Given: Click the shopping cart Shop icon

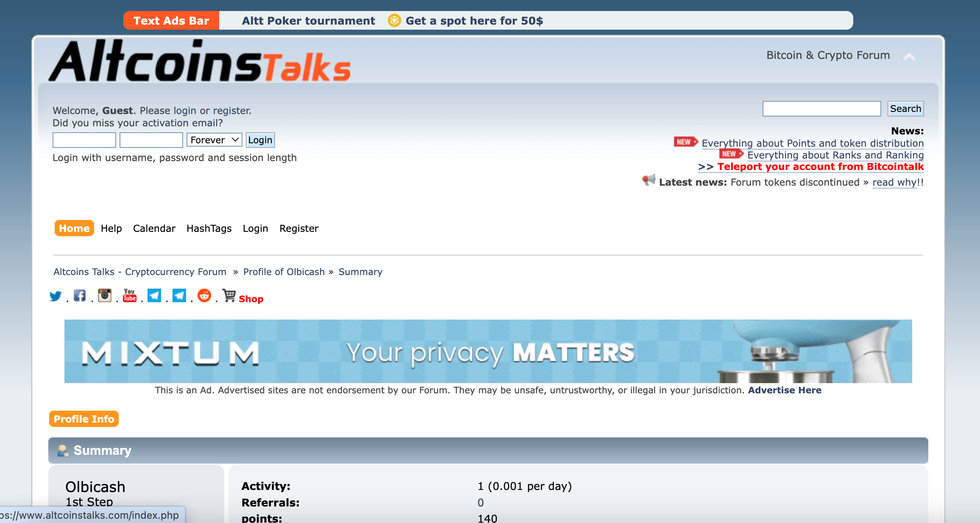Looking at the screenshot, I should pos(229,295).
